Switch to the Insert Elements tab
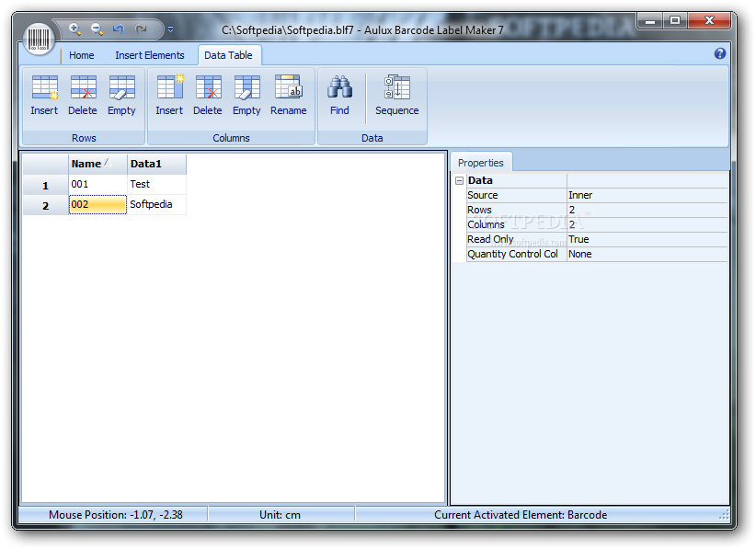Screen dimensions: 756x549 click(x=150, y=55)
